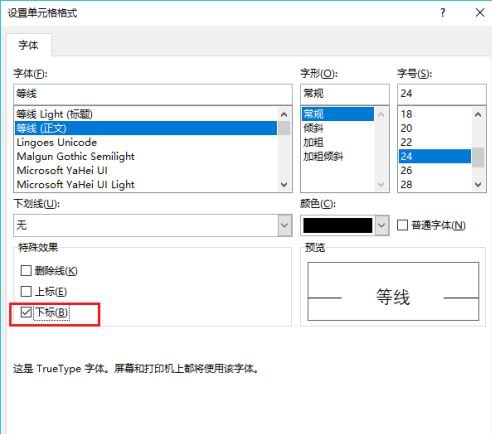Choose Microsoft YaHei UI font
This screenshot has width=492, height=435.
[146, 170]
